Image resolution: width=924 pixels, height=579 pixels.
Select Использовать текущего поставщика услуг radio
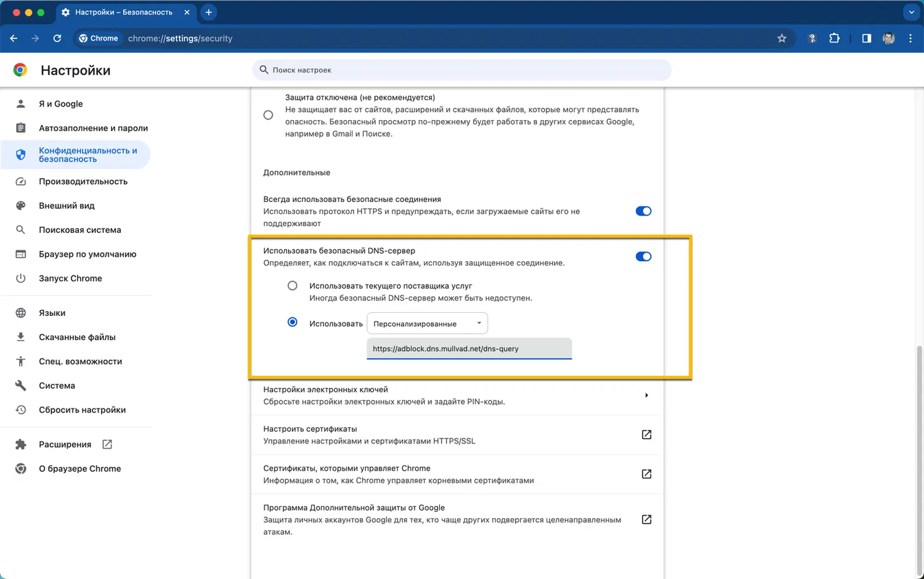[x=293, y=286]
